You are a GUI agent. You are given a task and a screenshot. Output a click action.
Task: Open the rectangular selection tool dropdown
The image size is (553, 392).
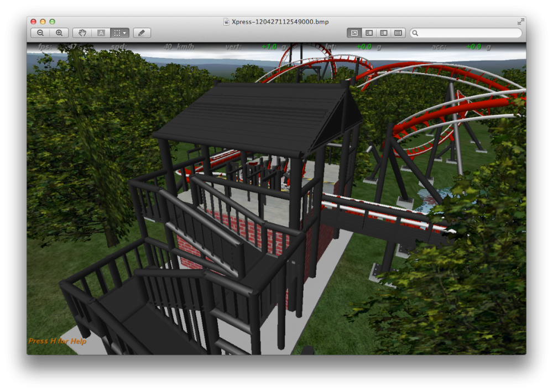(x=119, y=33)
